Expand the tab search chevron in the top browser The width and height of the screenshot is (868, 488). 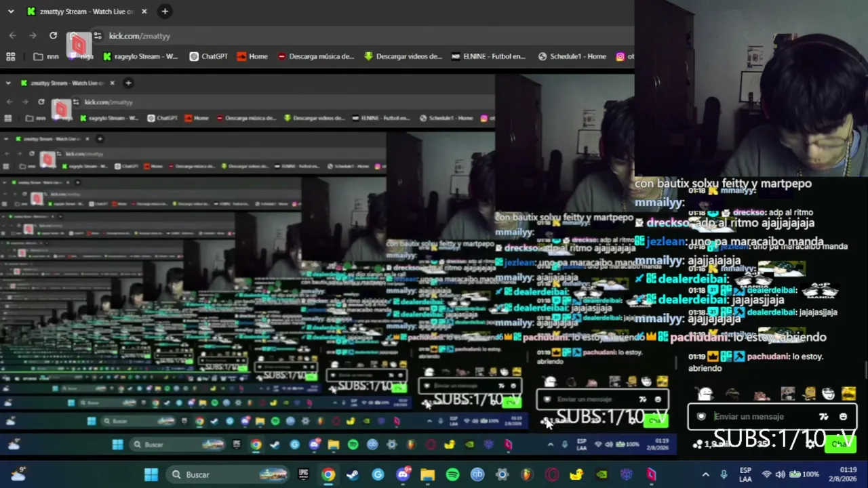(x=11, y=12)
